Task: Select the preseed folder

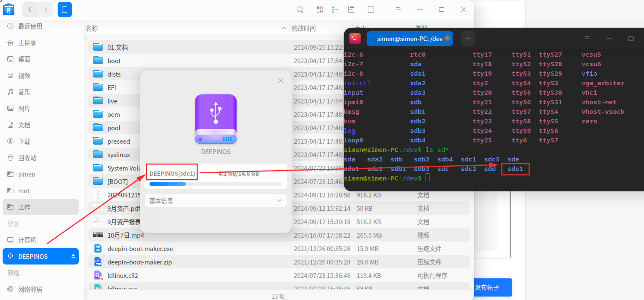Action: [119, 142]
